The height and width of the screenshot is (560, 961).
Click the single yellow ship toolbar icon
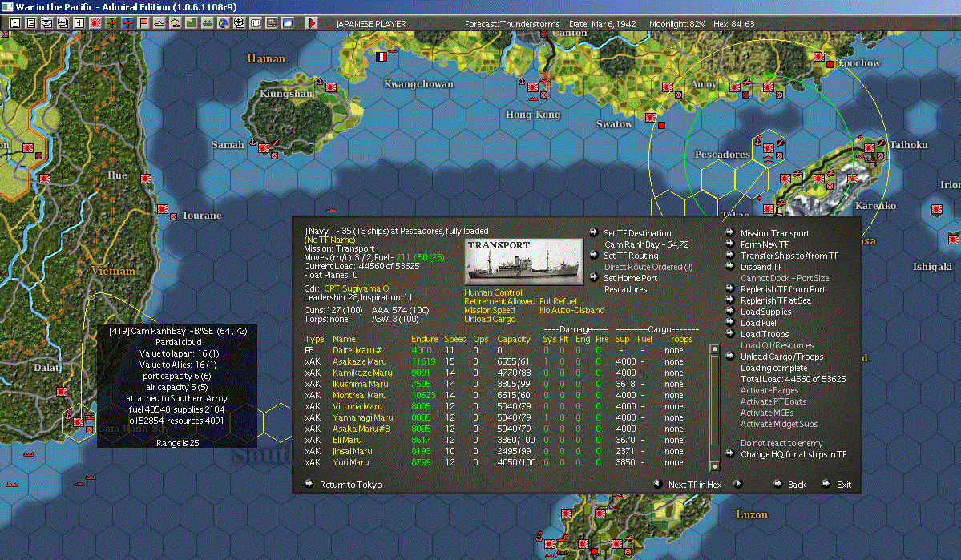tap(159, 23)
